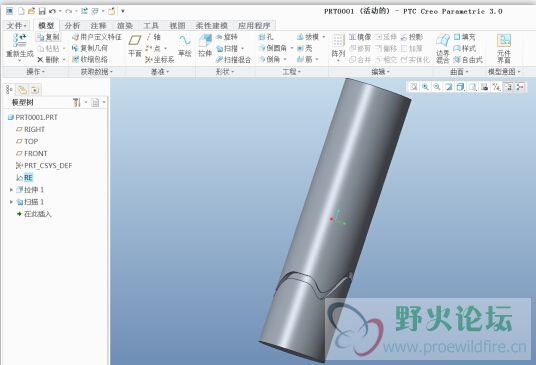This screenshot has height=365, width=536.
Task: Click the close window icon in quick access toolbar
Action: [111, 11]
